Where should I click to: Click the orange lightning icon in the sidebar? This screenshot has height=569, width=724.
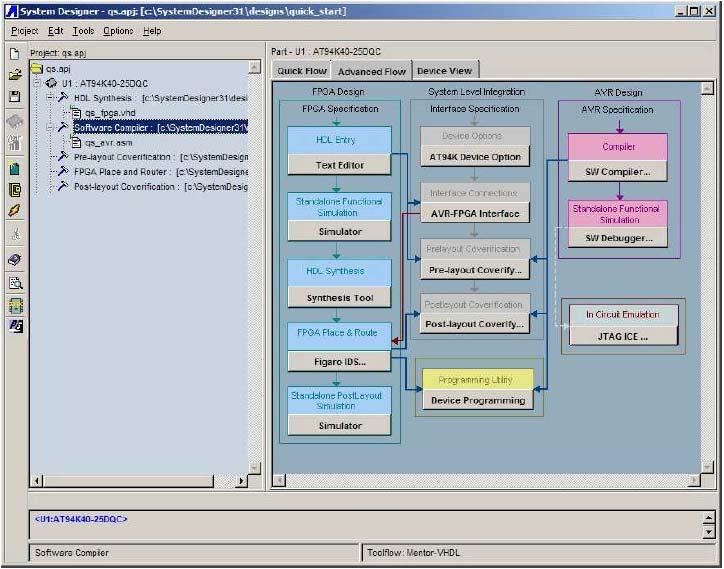15,211
